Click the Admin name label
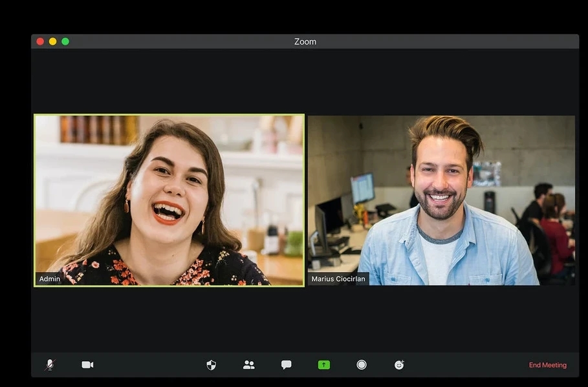The height and width of the screenshot is (387, 588). point(50,279)
